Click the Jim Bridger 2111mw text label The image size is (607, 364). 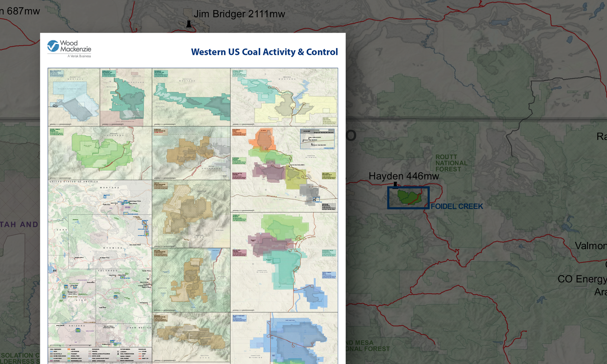click(x=239, y=14)
